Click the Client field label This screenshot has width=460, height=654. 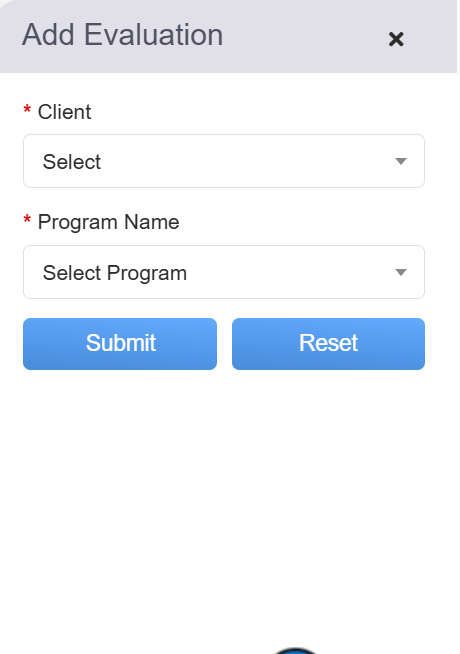click(64, 112)
